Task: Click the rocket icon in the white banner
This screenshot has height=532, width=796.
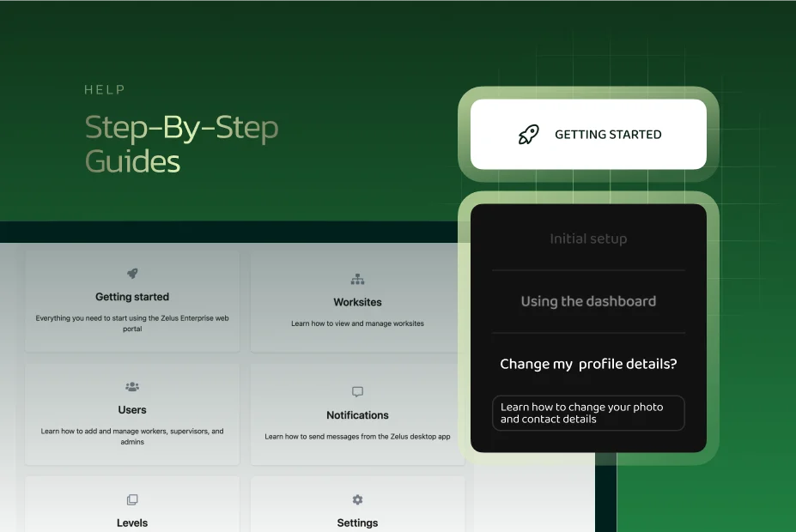Action: [x=528, y=135]
